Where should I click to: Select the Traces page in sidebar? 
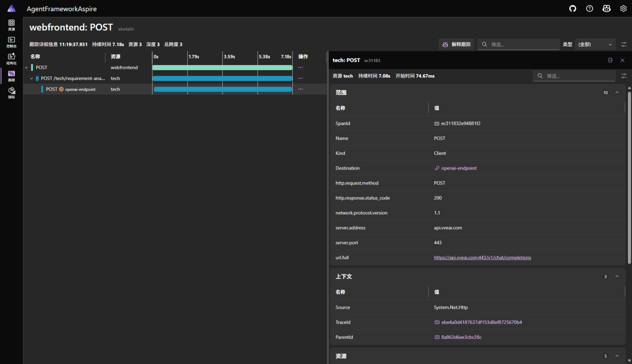(12, 76)
